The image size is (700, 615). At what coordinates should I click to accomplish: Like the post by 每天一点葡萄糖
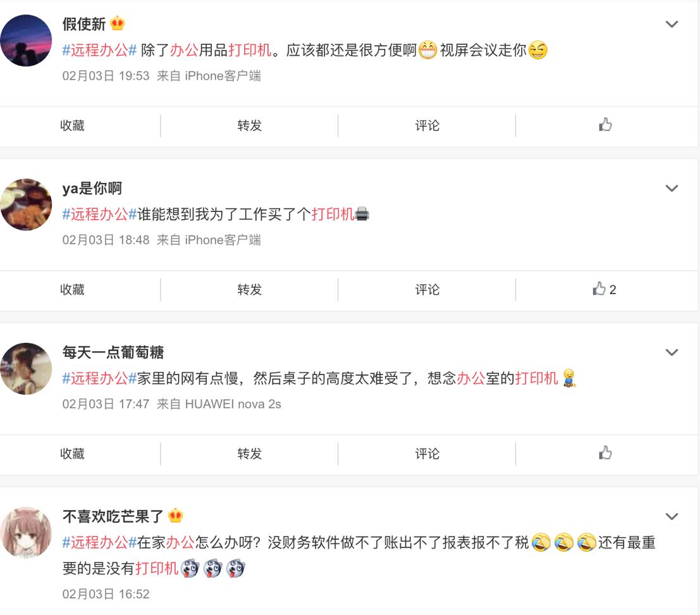[605, 453]
